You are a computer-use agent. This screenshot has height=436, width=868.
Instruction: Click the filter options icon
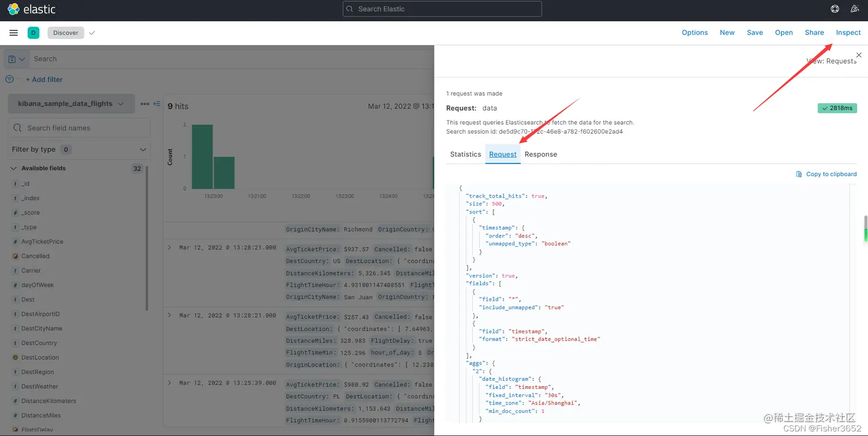pyautogui.click(x=9, y=79)
